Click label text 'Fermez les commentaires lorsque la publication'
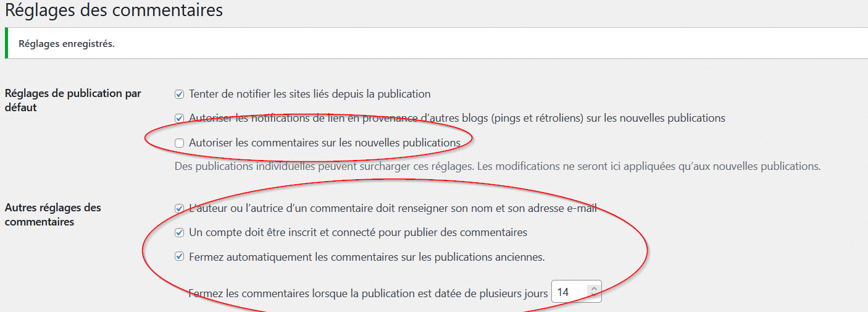Image resolution: width=868 pixels, height=312 pixels. click(368, 293)
